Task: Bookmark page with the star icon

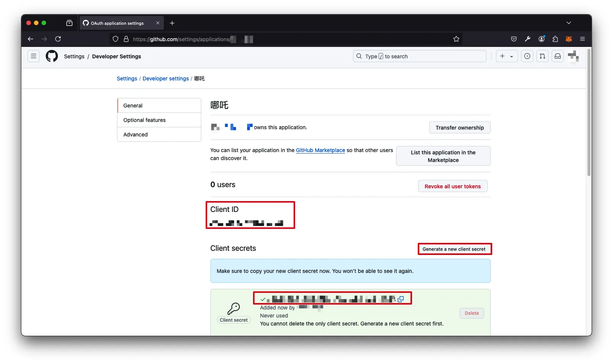Action: click(x=456, y=39)
